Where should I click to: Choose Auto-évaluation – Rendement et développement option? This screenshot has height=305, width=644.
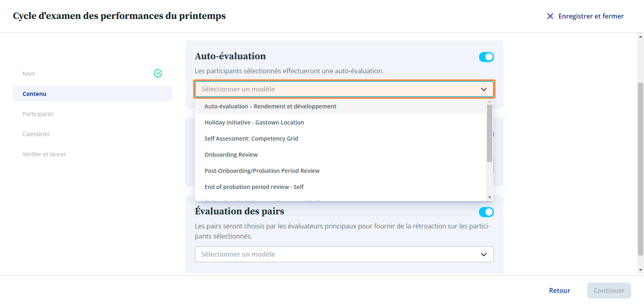coord(270,106)
